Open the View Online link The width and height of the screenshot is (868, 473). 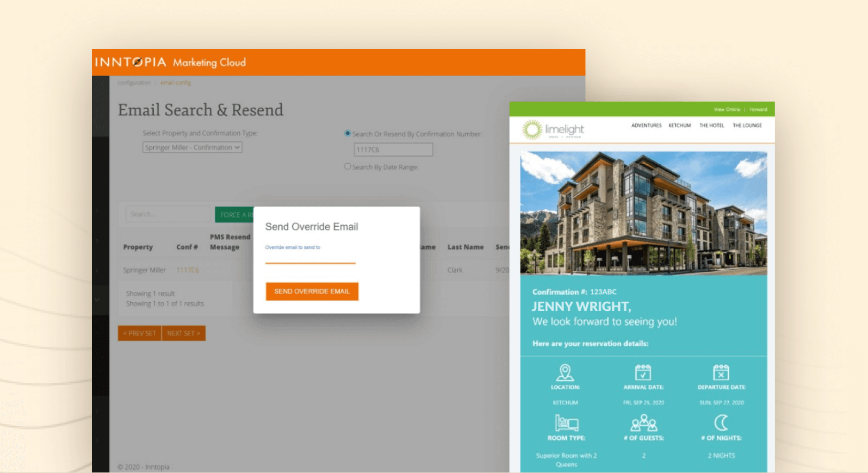(727, 109)
